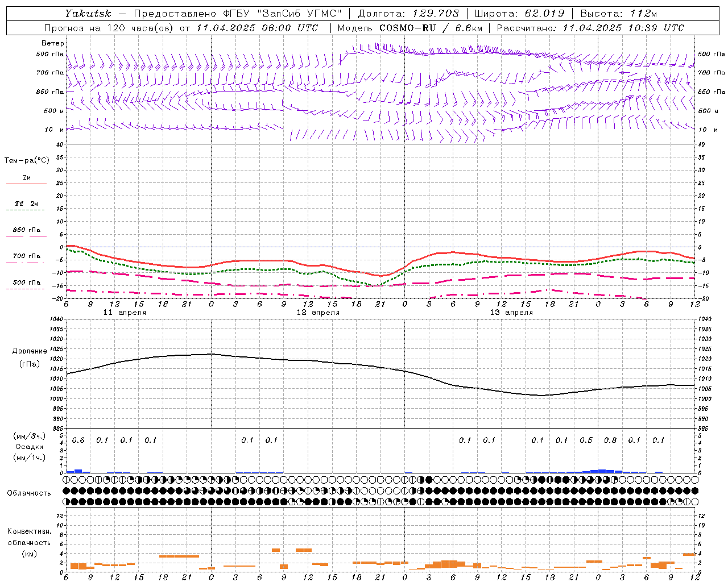Click the Ветер panel label
Screen dimensions: 728x582
53,43
